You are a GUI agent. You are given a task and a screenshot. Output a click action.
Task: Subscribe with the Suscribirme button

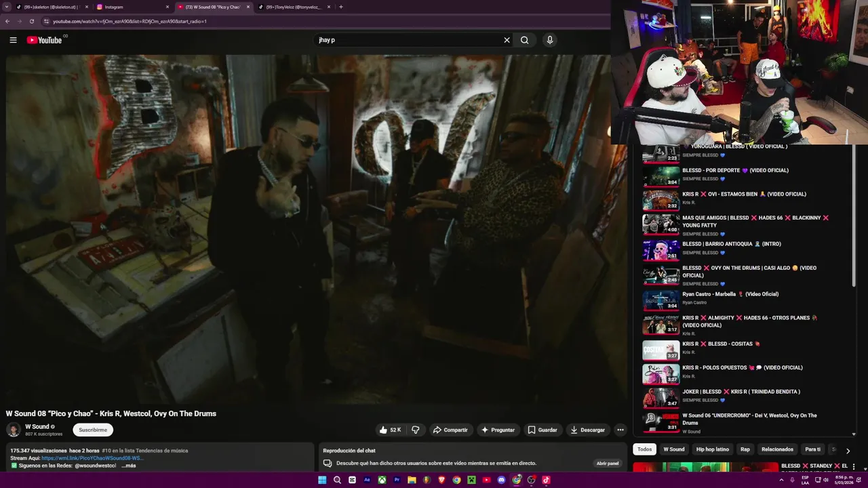click(93, 430)
